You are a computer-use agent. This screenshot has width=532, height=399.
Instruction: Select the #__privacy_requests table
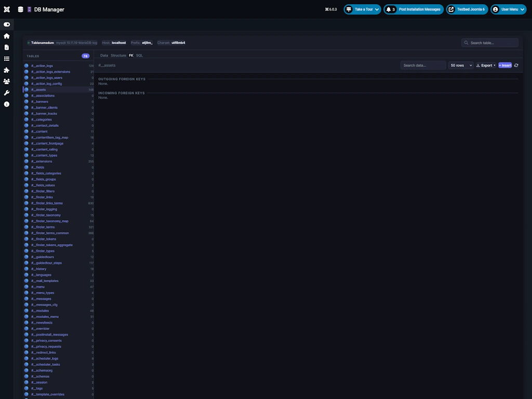pos(58,347)
